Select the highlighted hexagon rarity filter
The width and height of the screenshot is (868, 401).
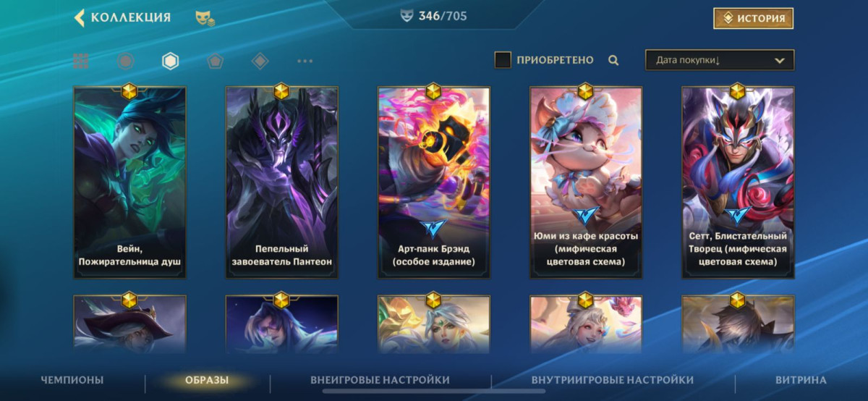click(x=170, y=62)
